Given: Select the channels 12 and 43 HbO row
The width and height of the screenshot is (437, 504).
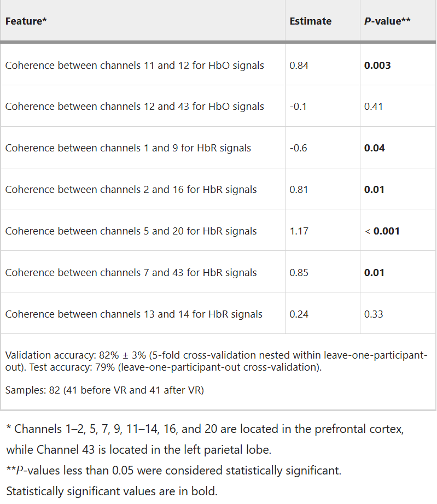Looking at the screenshot, I should [x=218, y=107].
